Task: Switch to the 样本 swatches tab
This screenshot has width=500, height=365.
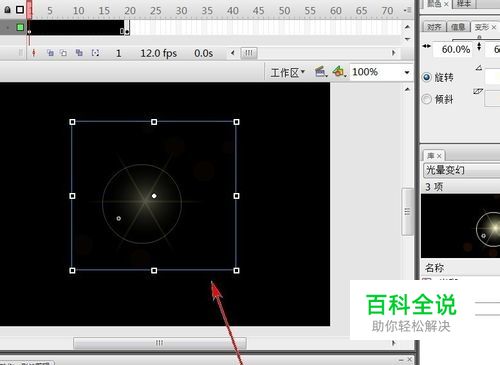Action: [464, 3]
